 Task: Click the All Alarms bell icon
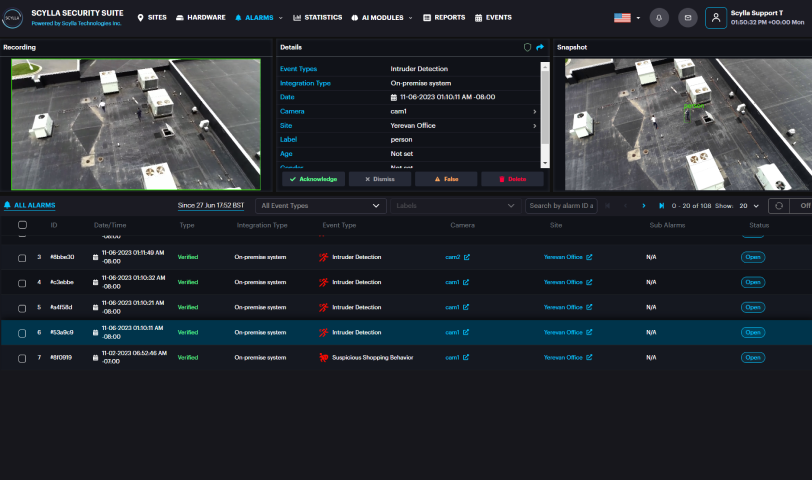(7, 205)
